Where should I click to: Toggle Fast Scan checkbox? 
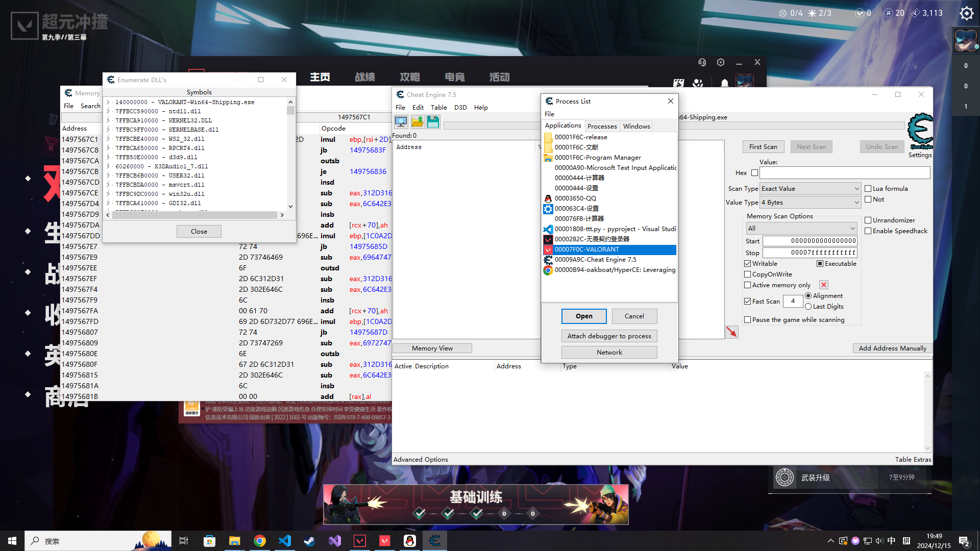click(747, 302)
